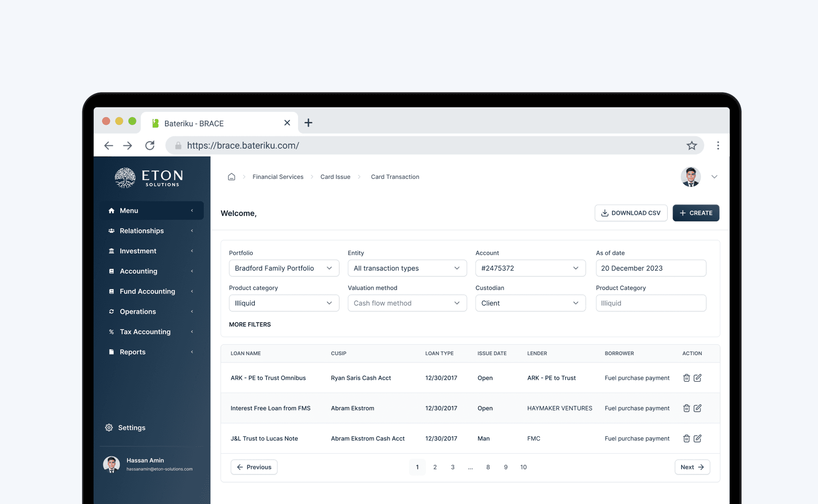The height and width of the screenshot is (504, 818).
Task: Click the site lock icon in address bar
Action: pos(178,145)
